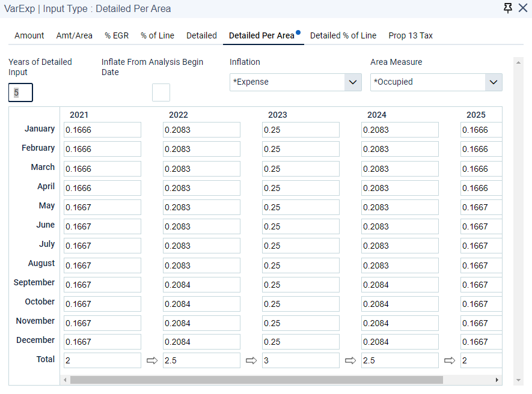Edit the February 2022 value field

point(201,149)
